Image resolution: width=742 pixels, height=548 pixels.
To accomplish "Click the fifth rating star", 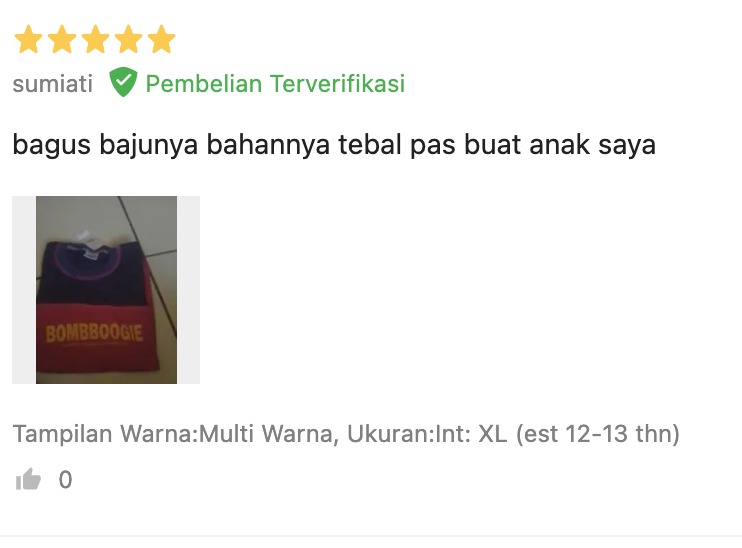I will pyautogui.click(x=161, y=39).
